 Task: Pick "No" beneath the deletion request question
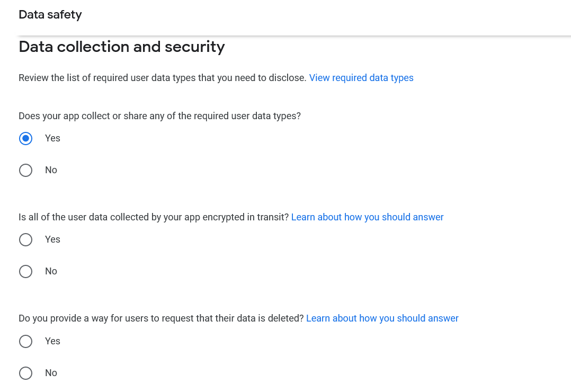[x=25, y=373]
